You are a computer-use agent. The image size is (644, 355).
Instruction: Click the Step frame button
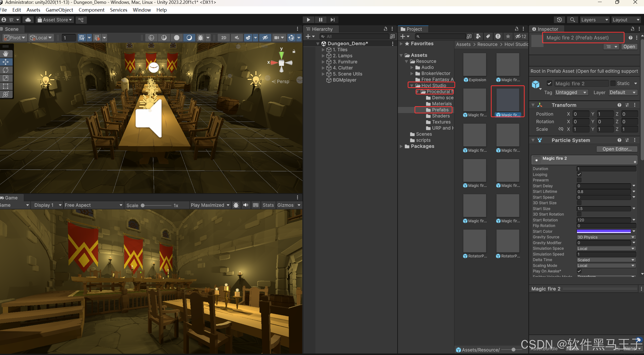332,20
